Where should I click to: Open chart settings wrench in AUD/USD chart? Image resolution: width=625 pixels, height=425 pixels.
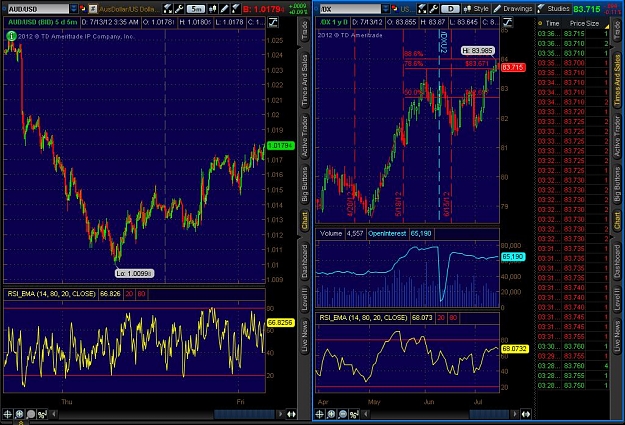point(179,8)
